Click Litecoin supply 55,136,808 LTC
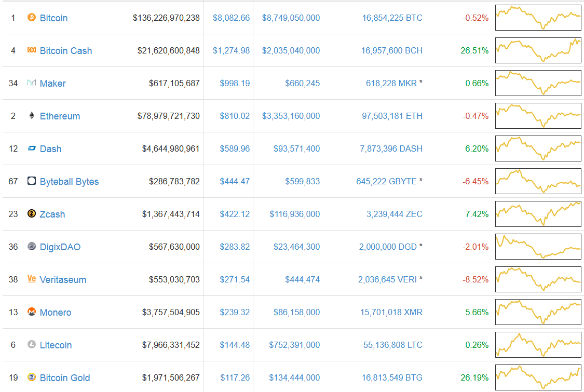 click(393, 345)
